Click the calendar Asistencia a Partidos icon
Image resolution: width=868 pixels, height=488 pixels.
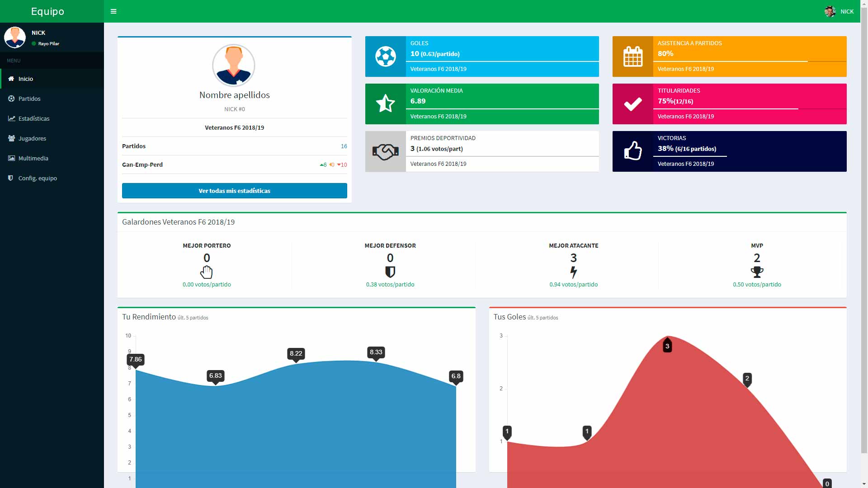(632, 56)
